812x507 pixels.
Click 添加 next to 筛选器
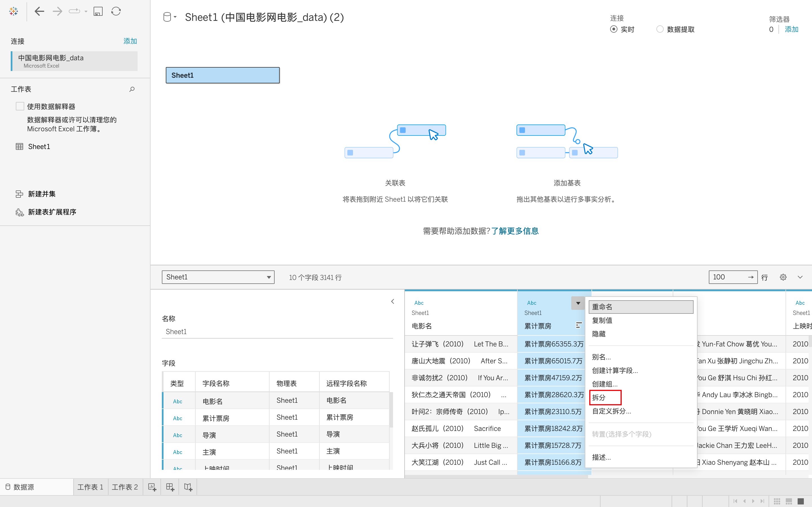791,30
